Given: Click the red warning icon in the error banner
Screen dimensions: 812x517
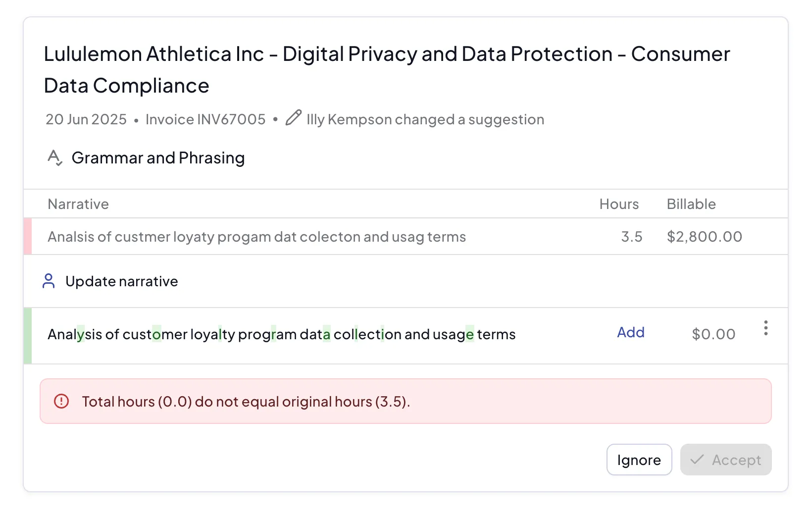Looking at the screenshot, I should 61,401.
